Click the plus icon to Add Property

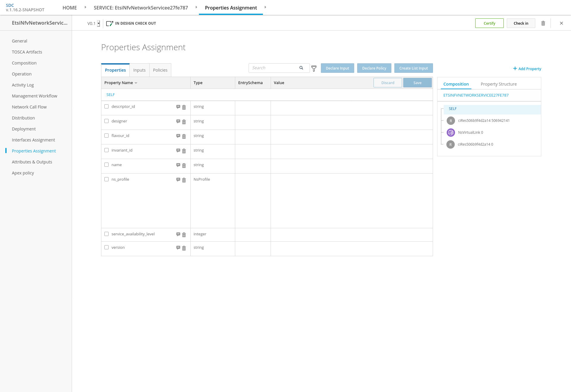(515, 69)
